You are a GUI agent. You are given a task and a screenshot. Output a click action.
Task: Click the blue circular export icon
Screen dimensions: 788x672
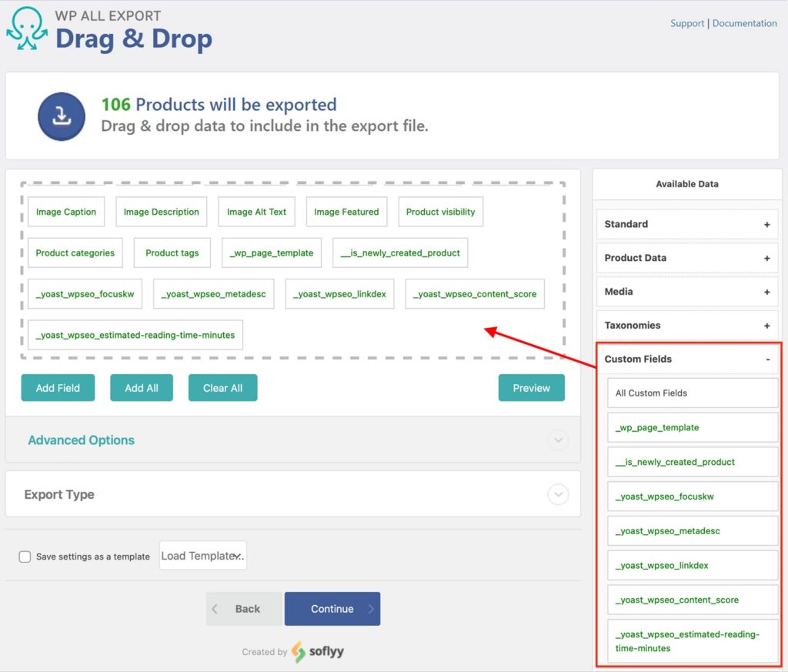[x=62, y=115]
